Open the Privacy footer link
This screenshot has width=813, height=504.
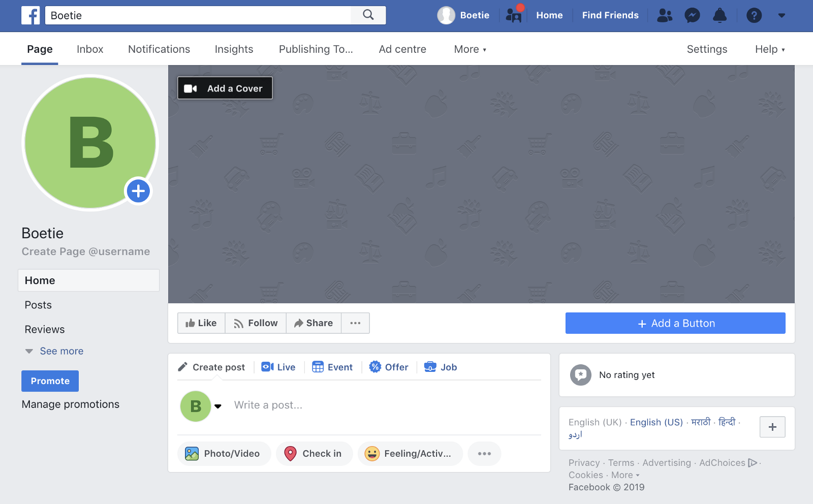coord(584,463)
